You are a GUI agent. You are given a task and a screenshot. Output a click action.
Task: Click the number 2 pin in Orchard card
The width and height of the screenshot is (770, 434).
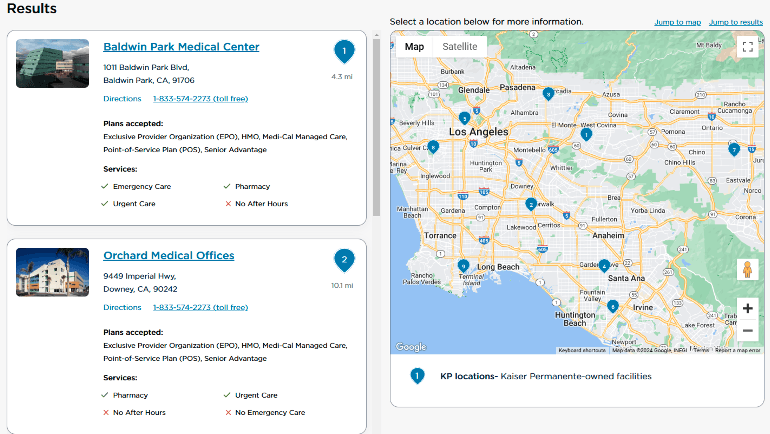pos(344,260)
